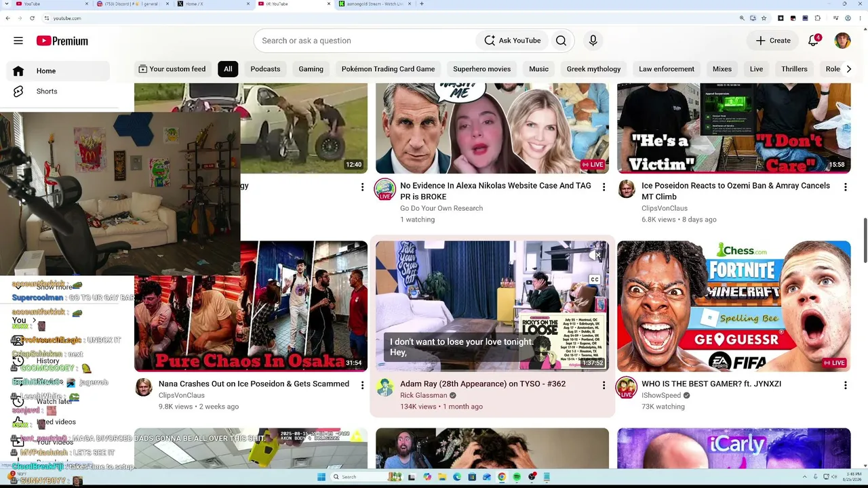Select the Pokémon Trading Card Game chip
The image size is (868, 488).
pos(388,69)
